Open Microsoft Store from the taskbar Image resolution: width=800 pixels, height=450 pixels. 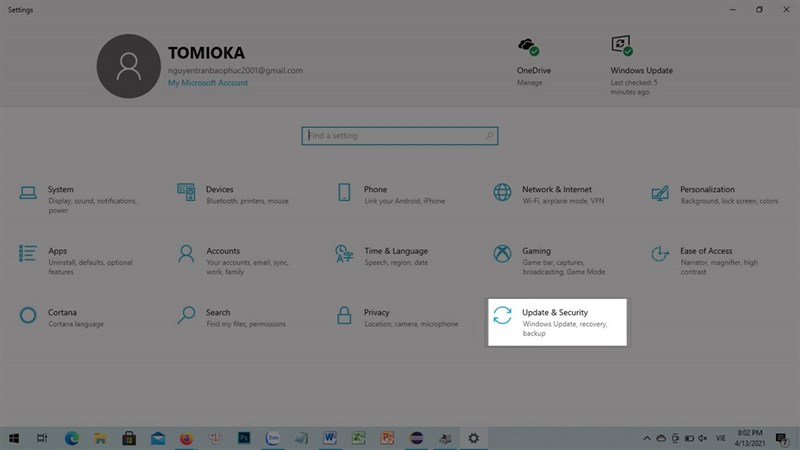[x=129, y=438]
